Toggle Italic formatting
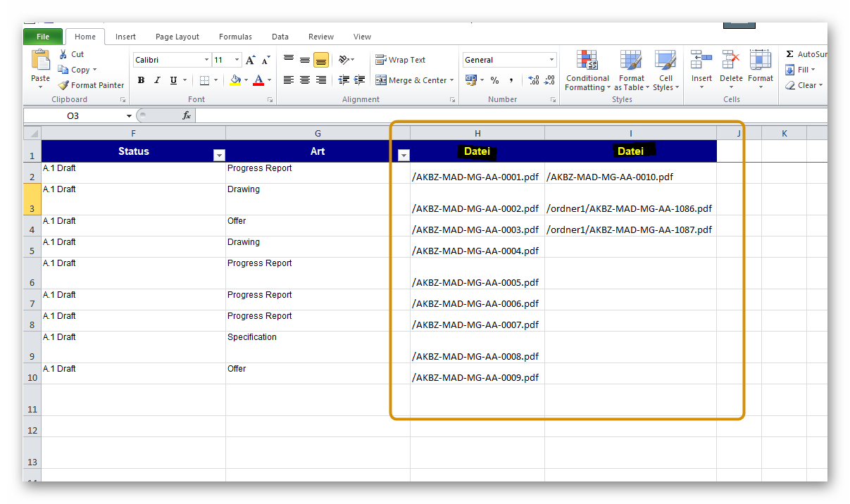This screenshot has height=504, width=850. 157,80
